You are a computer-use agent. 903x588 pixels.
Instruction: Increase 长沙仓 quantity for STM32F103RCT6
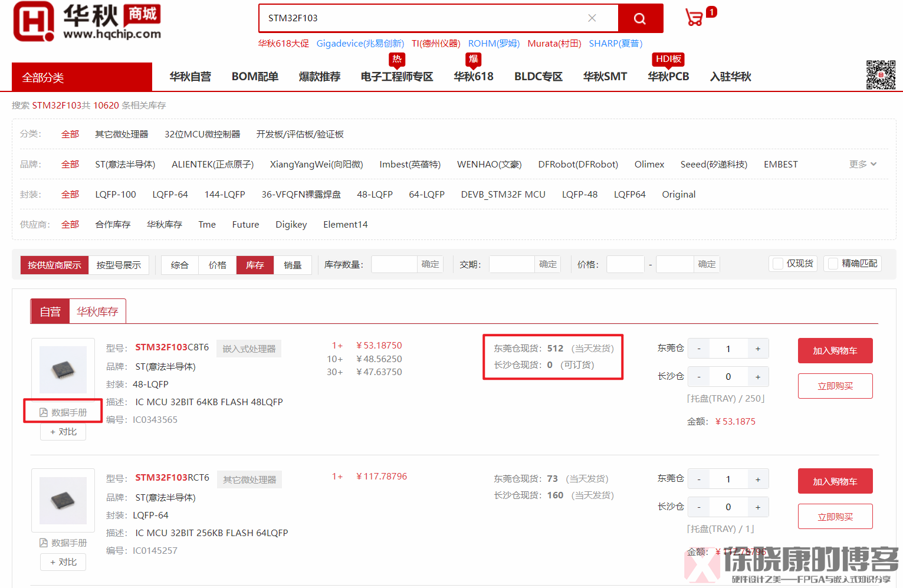pyautogui.click(x=758, y=507)
